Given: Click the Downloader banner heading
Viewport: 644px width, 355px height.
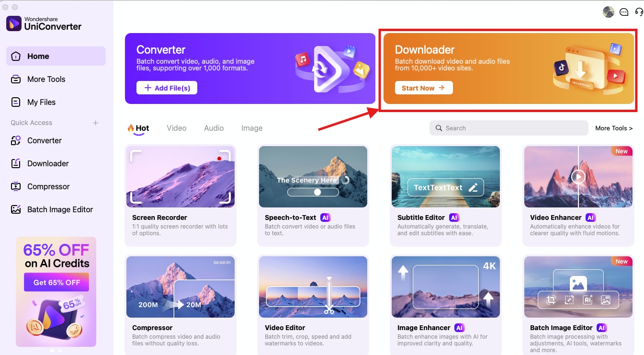Looking at the screenshot, I should point(425,50).
